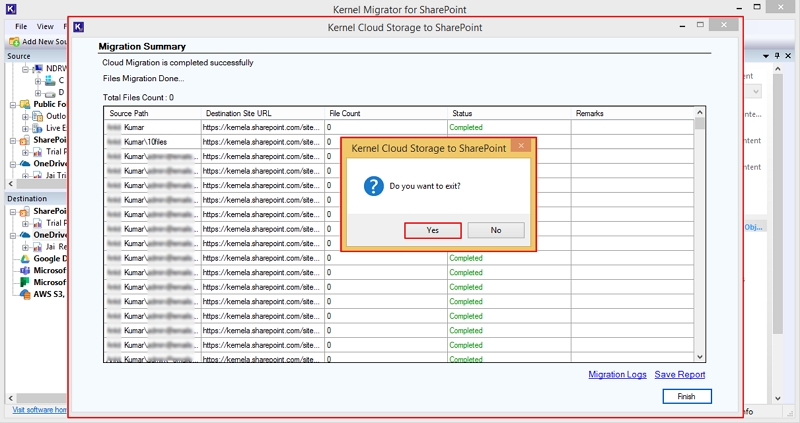The image size is (800, 423).
Task: Open the File menu
Action: [21, 27]
